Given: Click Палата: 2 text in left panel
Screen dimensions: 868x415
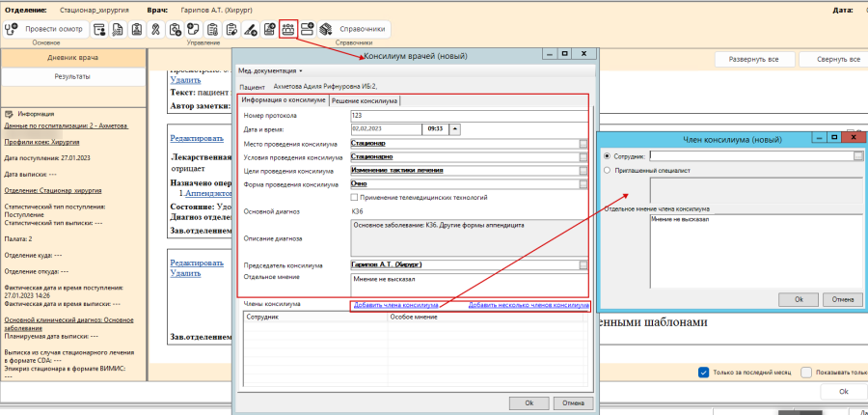Looking at the screenshot, I should (x=18, y=239).
